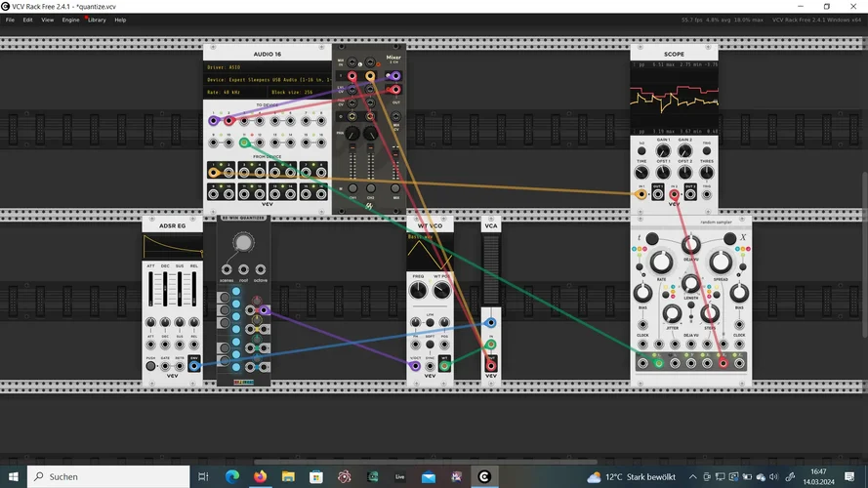Open the audio Device selector in Audio 16
The width and height of the screenshot is (868, 488).
(268, 80)
